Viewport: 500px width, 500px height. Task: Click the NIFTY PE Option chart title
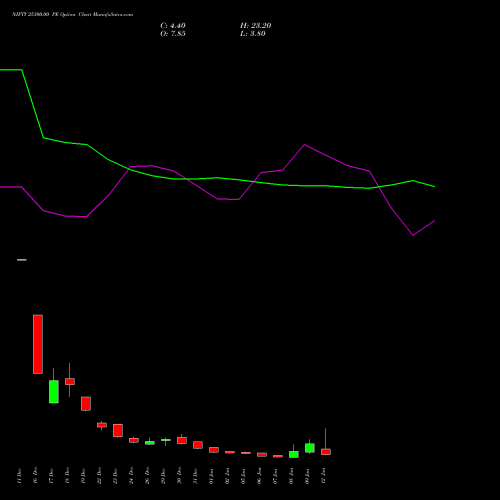click(72, 14)
